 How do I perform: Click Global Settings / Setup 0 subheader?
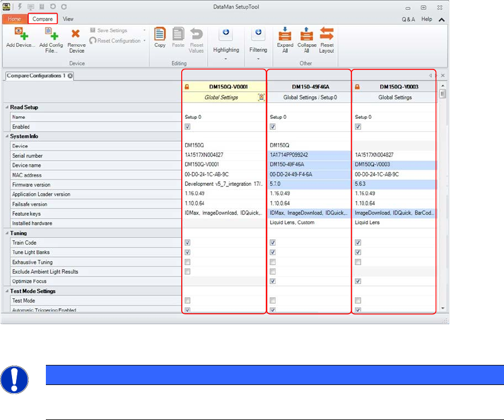pos(310,98)
